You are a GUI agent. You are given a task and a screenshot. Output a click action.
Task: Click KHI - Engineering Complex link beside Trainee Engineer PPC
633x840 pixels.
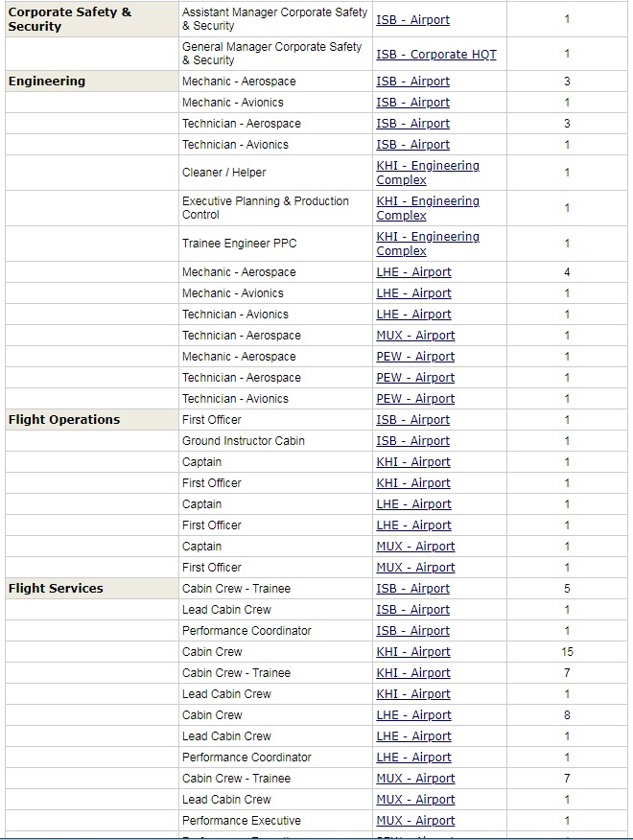[x=427, y=244]
